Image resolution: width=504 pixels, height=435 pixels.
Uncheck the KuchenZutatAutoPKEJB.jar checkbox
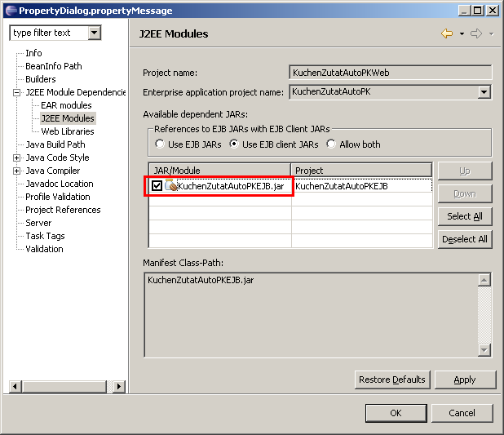point(157,186)
